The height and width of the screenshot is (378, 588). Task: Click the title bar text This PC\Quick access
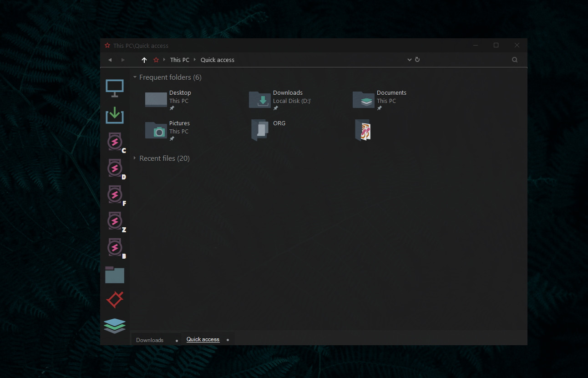141,46
